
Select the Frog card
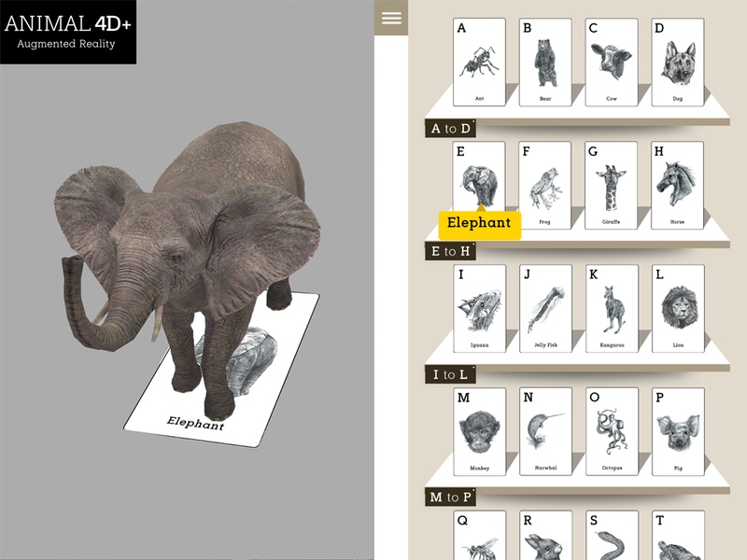tap(545, 185)
